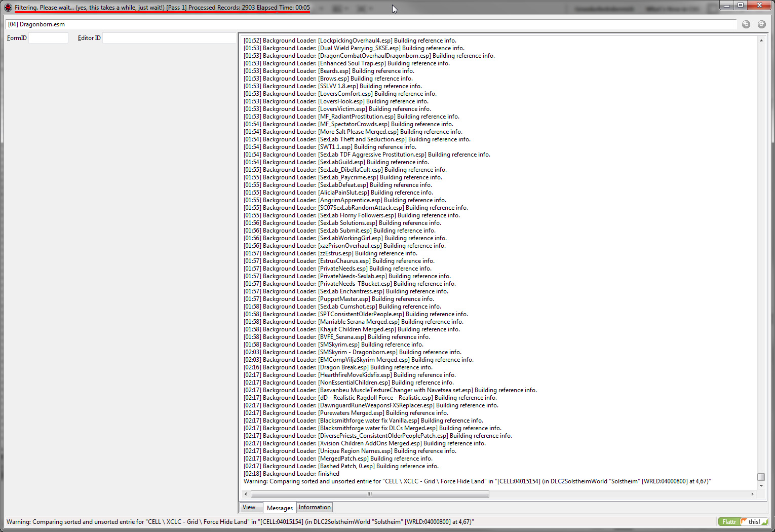Select the Force Hide Land warning line in the log
The image size is (775, 532).
tap(476, 481)
